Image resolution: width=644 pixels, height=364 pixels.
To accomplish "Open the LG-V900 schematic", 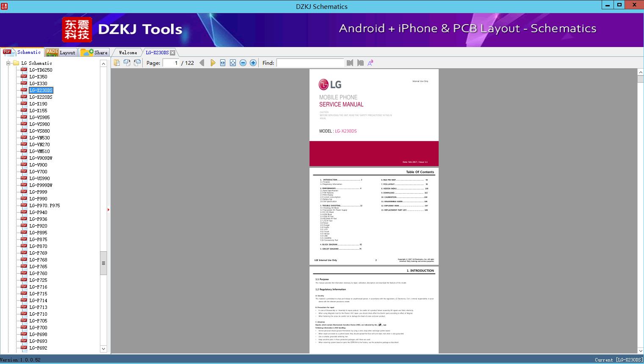I will pyautogui.click(x=38, y=165).
